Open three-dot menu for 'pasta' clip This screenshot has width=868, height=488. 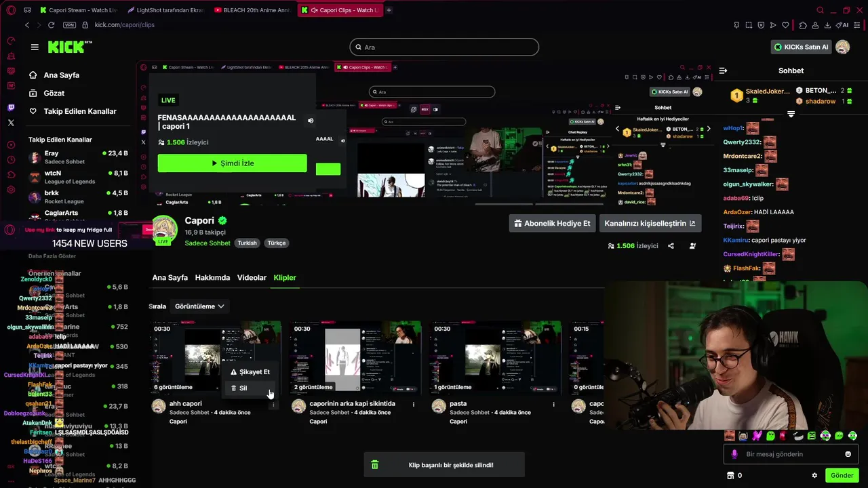tap(553, 404)
